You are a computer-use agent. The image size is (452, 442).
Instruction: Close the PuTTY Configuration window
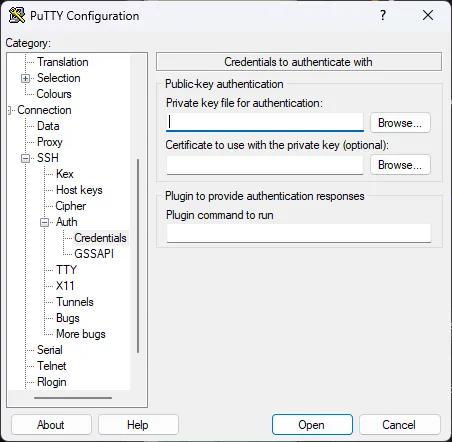(x=428, y=15)
